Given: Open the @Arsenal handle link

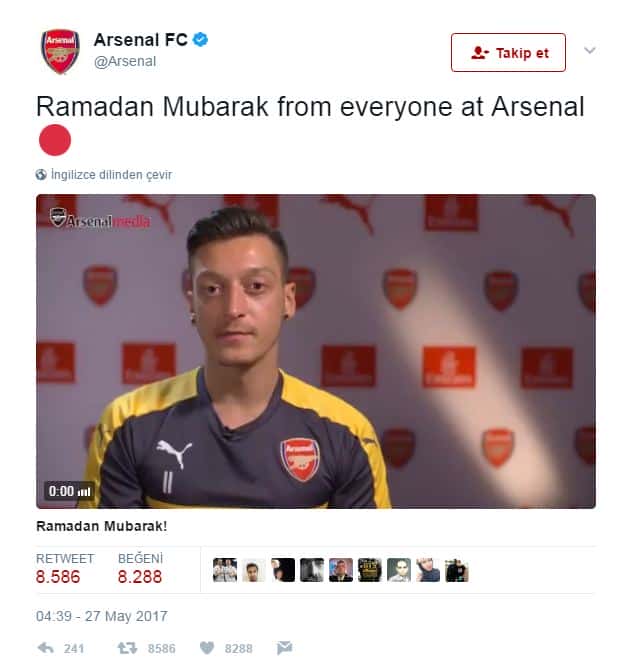Looking at the screenshot, I should 125,61.
